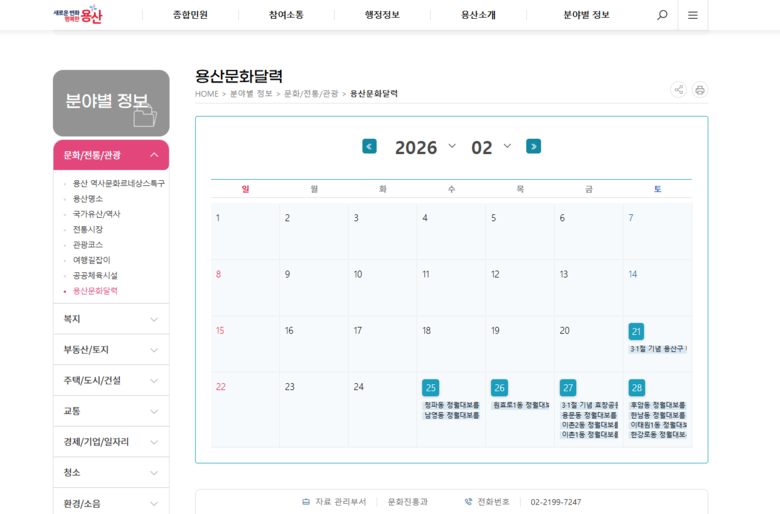Click the Yongsan logo
780x514 pixels.
[x=78, y=15]
